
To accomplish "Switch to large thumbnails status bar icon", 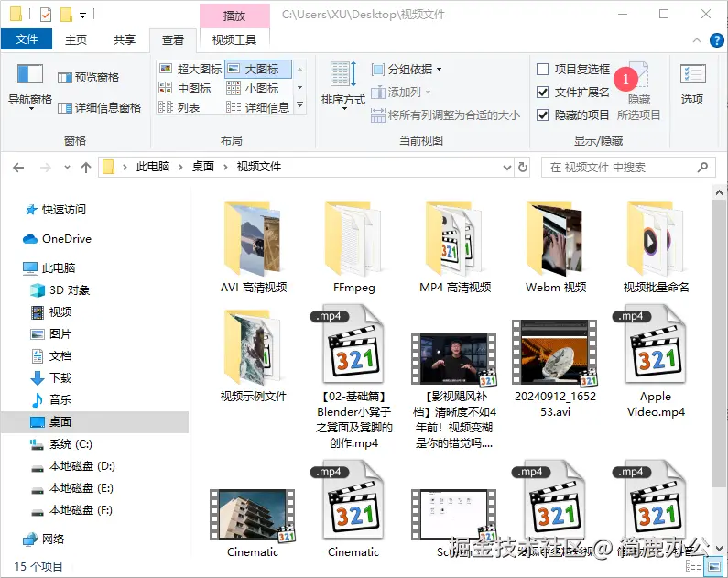I will (714, 566).
